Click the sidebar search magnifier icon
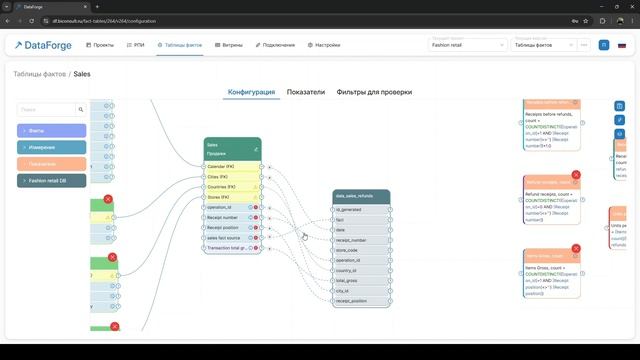640x360 pixels. [81, 109]
